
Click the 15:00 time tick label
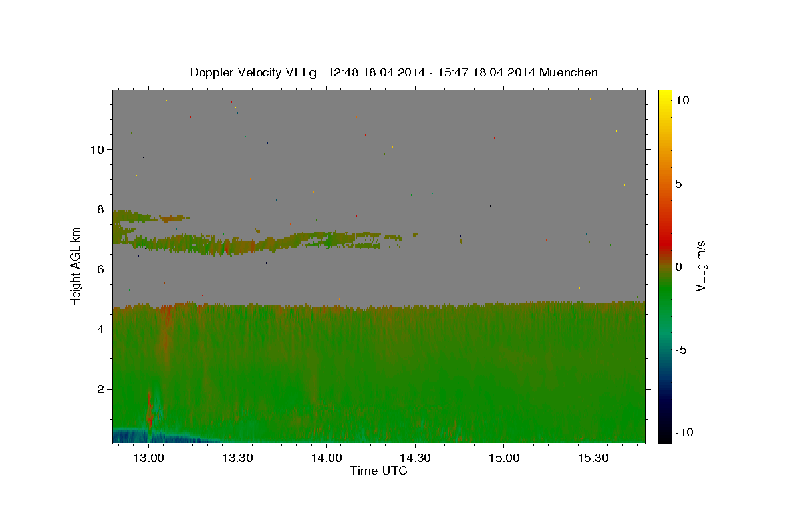(x=504, y=458)
